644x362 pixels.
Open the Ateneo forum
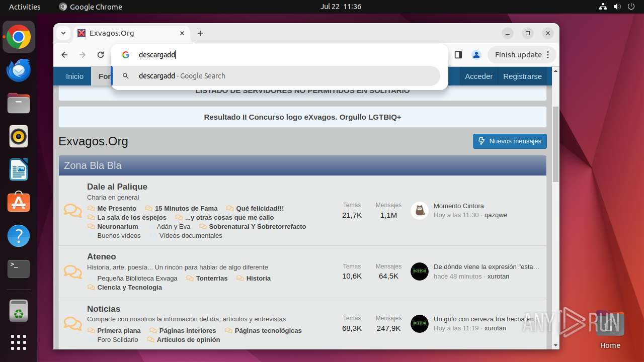102,256
